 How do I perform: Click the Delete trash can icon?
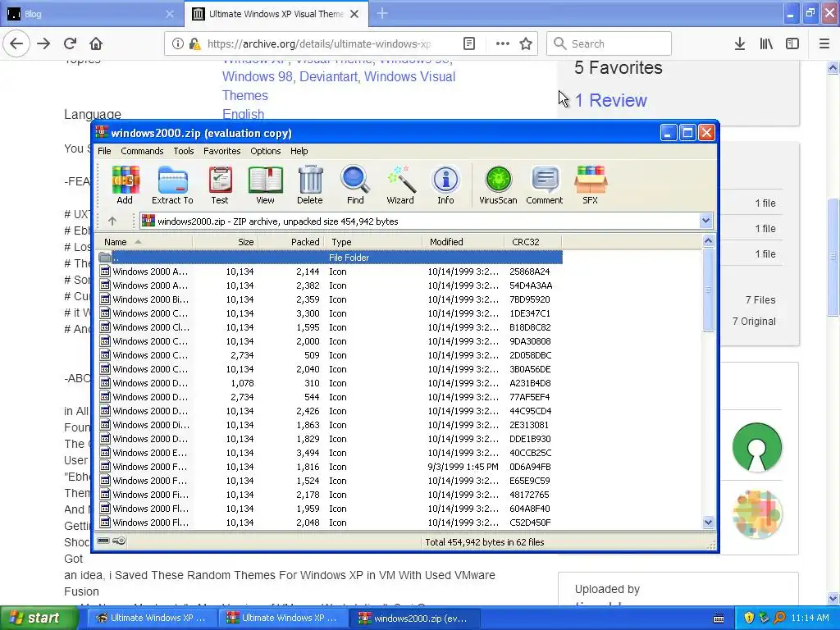(x=309, y=185)
